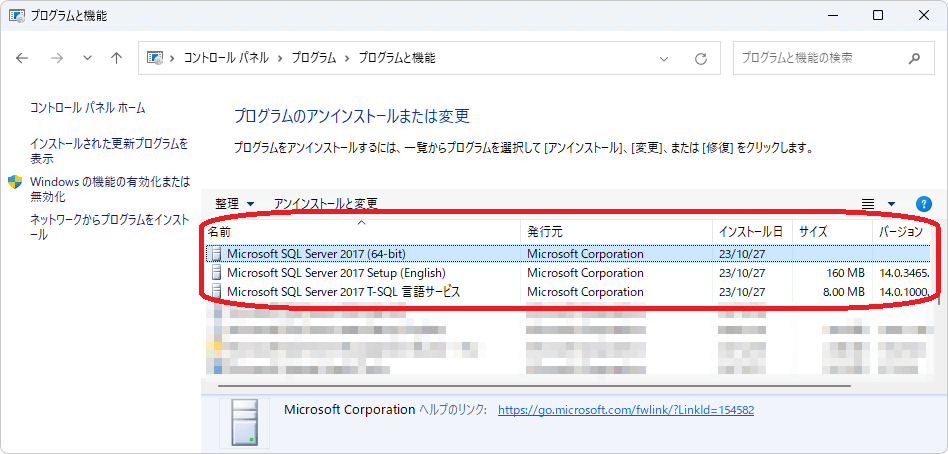
Task: Click the Forward navigation arrow
Action: coord(56,58)
